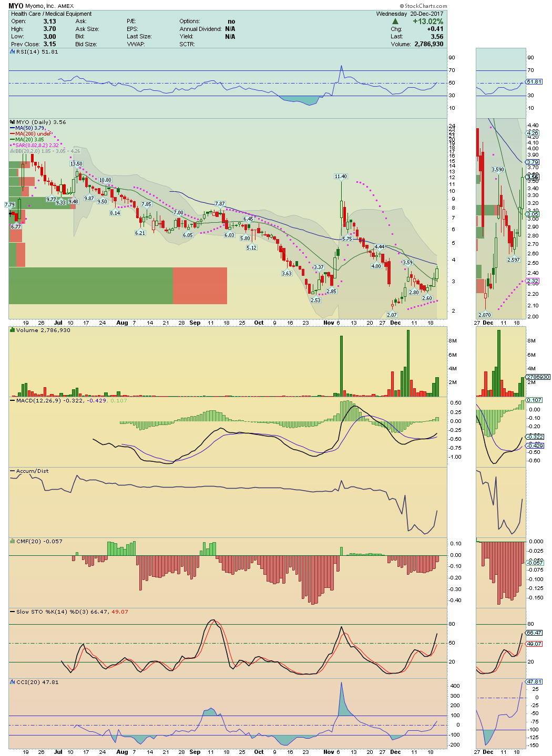This screenshot has width=552, height=756.
Task: Click the 47.81 CCI value tag
Action: click(x=534, y=681)
